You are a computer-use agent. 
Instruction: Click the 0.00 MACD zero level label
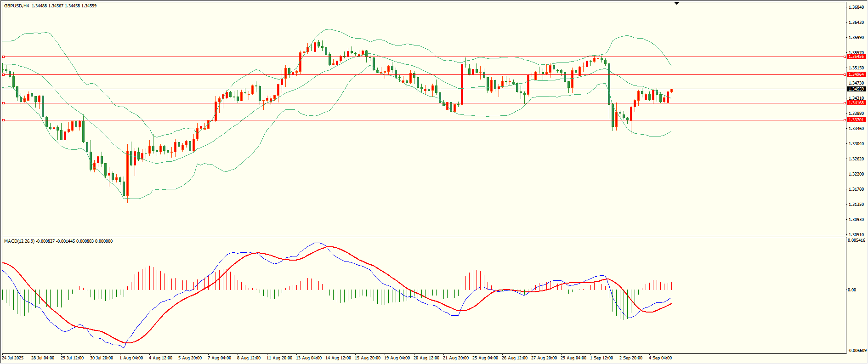852,290
